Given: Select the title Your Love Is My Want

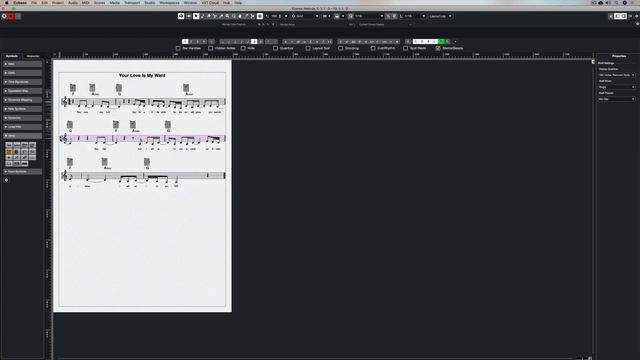Looking at the screenshot, I should pyautogui.click(x=142, y=76).
